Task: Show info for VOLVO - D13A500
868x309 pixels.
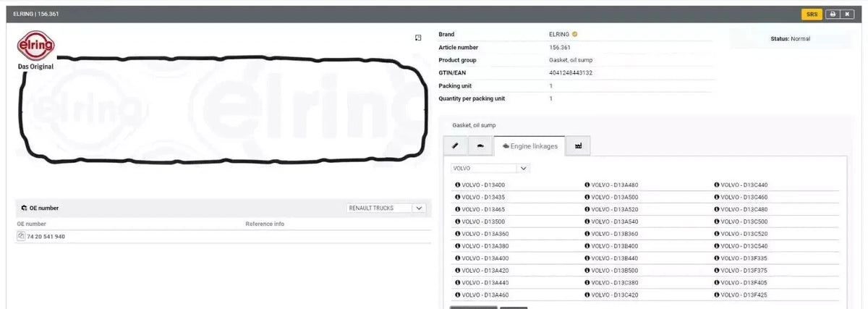Action: [587, 197]
